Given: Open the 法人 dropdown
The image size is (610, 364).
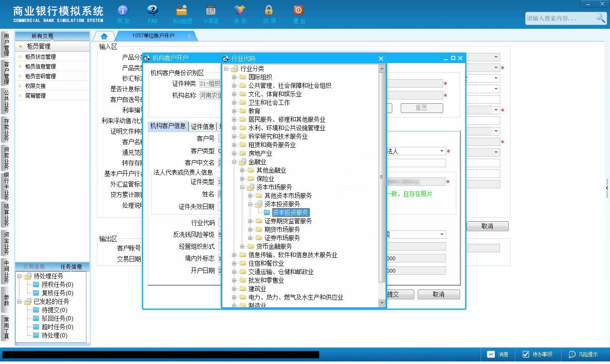Looking at the screenshot, I should [441, 151].
